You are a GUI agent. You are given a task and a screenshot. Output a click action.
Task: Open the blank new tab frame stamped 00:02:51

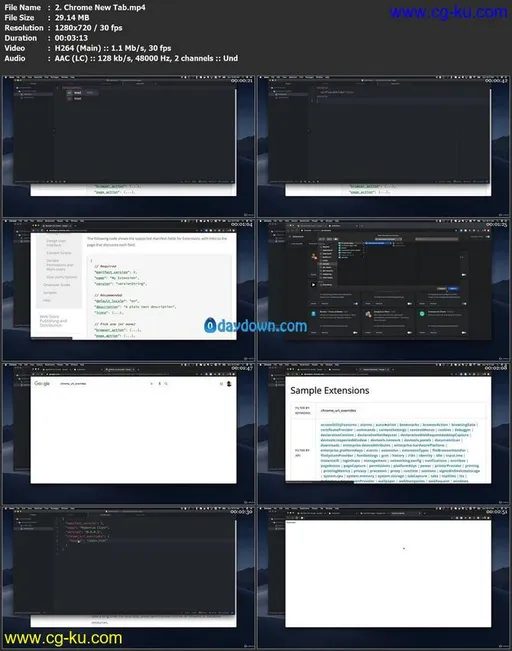tap(384, 577)
